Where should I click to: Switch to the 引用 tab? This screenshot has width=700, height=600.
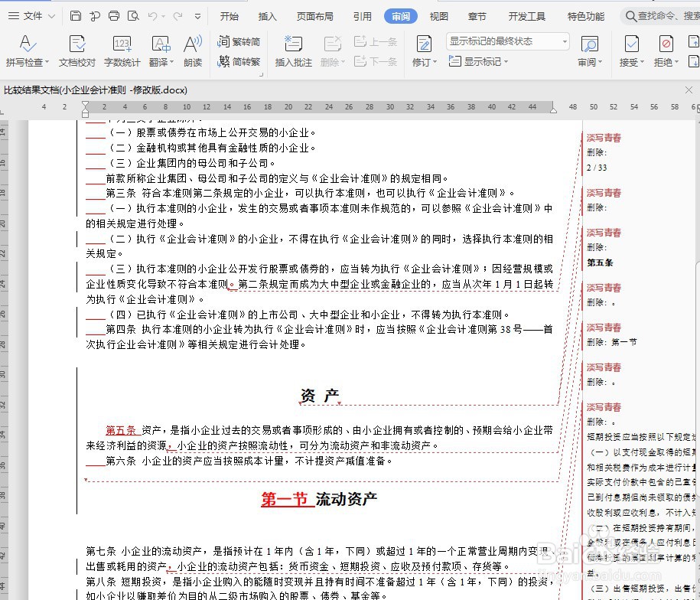point(362,17)
